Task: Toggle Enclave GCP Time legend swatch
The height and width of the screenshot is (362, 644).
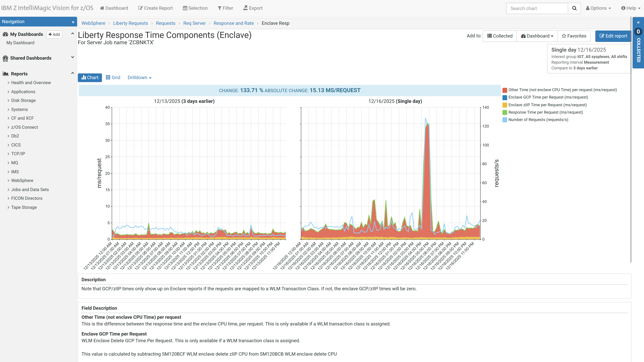Action: coord(505,97)
